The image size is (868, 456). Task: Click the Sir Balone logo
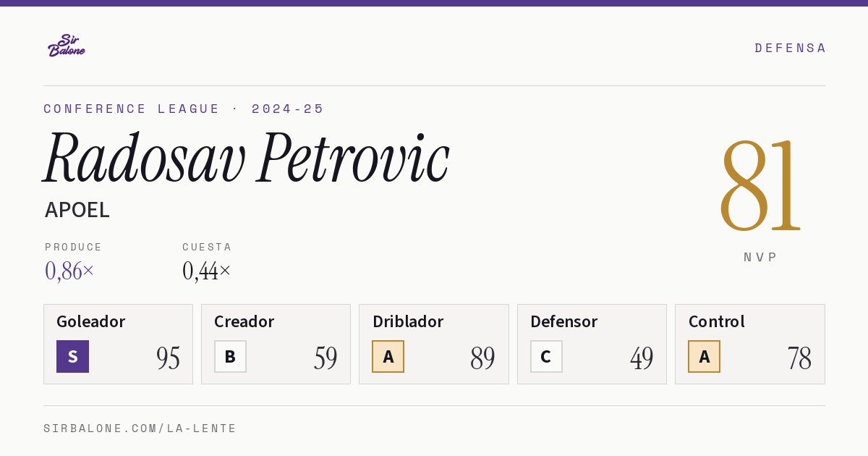[x=67, y=46]
